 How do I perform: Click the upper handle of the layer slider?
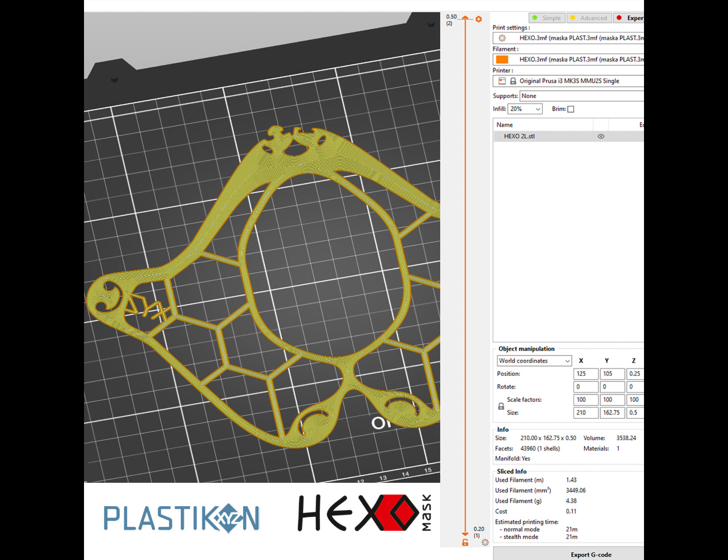click(x=465, y=18)
